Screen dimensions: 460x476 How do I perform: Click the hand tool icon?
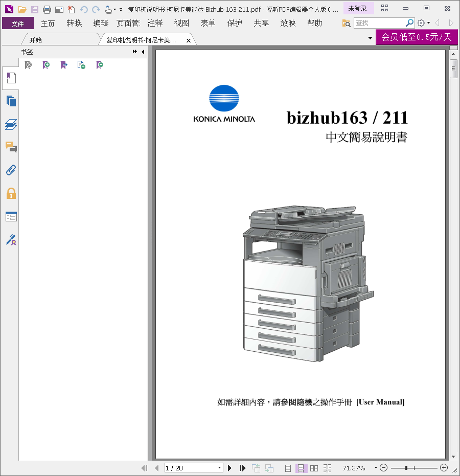click(x=108, y=10)
